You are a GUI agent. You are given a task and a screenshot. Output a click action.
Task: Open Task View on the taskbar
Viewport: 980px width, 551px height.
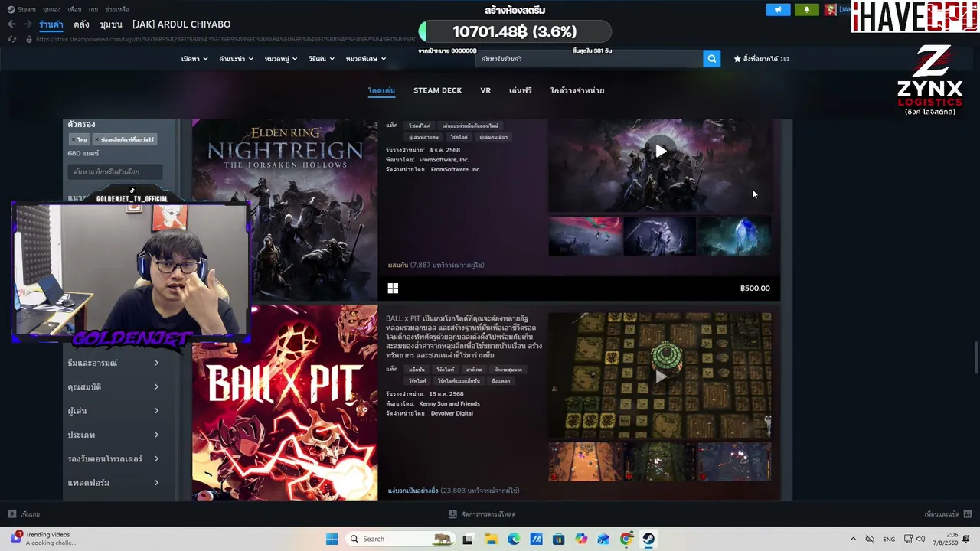tap(468, 539)
